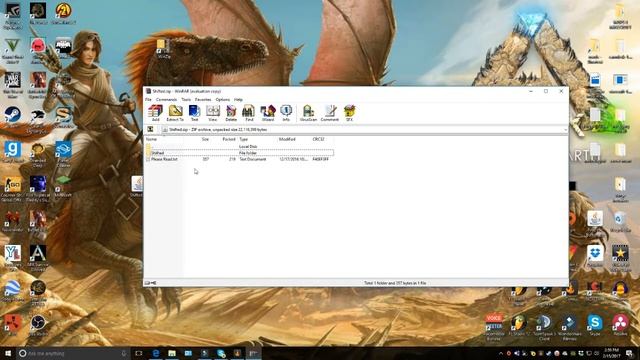Open the File menu
The image size is (640, 360).
[x=148, y=100]
